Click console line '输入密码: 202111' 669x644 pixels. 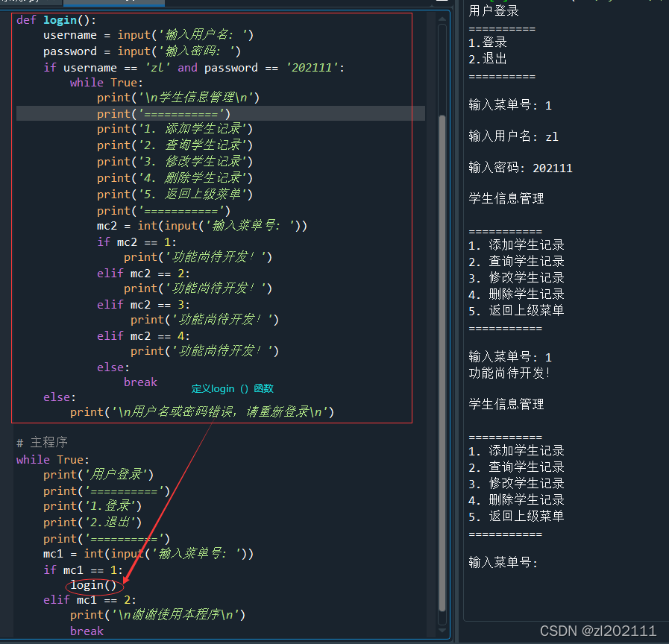tap(521, 168)
